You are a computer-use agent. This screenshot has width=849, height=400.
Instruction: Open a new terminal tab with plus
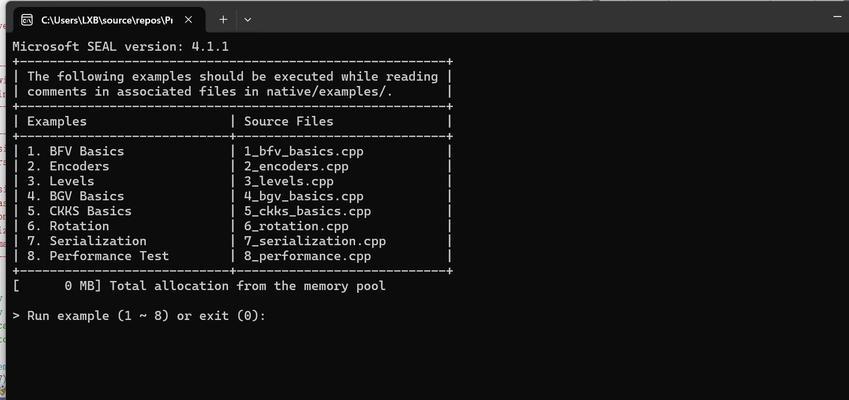point(223,20)
